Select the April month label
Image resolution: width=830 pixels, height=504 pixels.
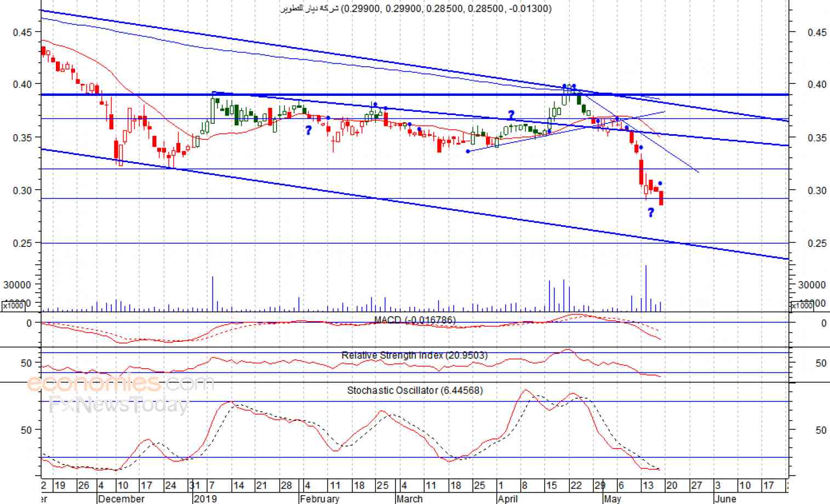pyautogui.click(x=508, y=499)
